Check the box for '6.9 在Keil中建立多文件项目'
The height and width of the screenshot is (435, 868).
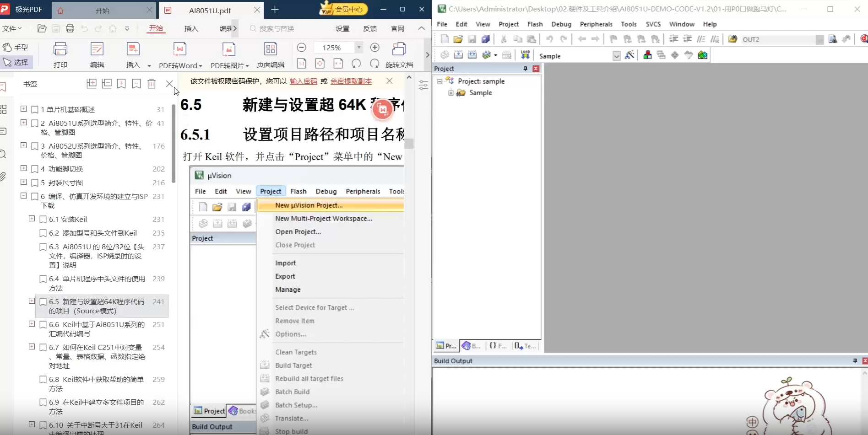tap(43, 403)
